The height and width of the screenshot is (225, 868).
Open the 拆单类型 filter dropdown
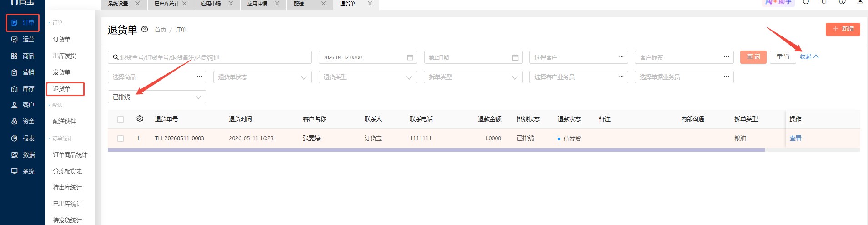473,77
